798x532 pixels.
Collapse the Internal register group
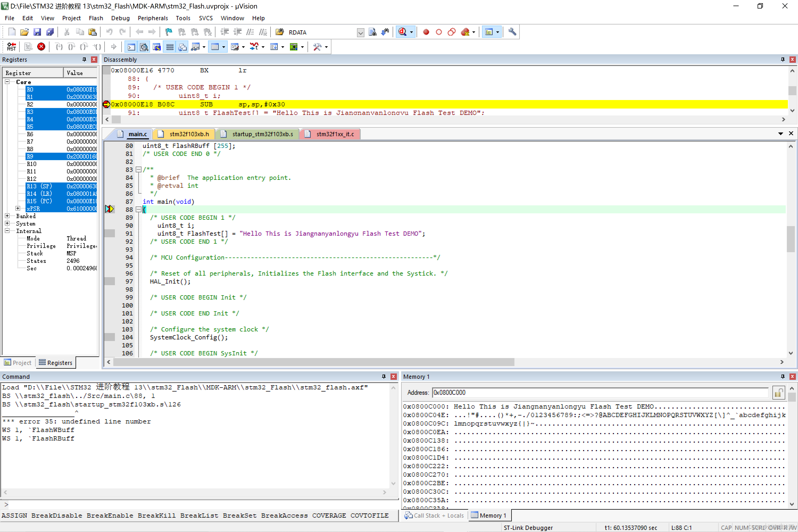[x=7, y=231]
